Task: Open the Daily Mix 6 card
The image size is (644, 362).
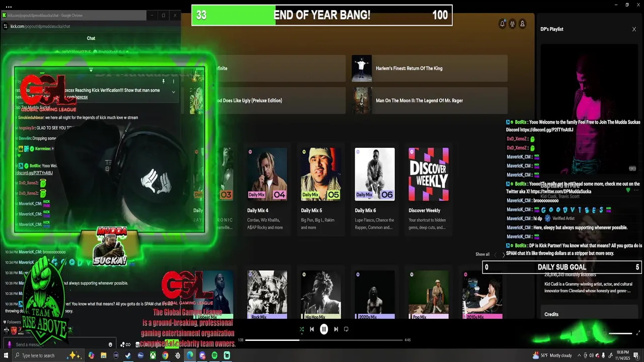Action: point(375,189)
